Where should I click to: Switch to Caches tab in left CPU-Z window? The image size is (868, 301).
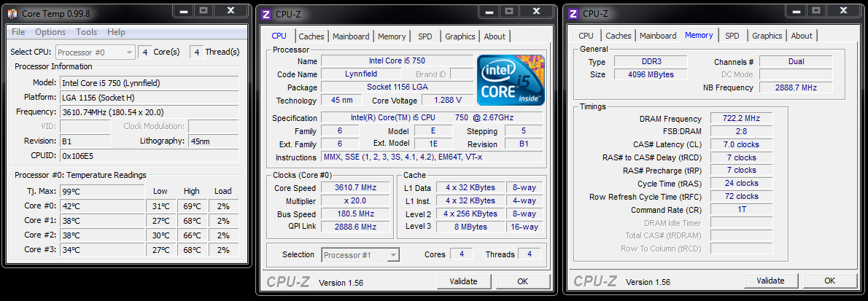311,36
